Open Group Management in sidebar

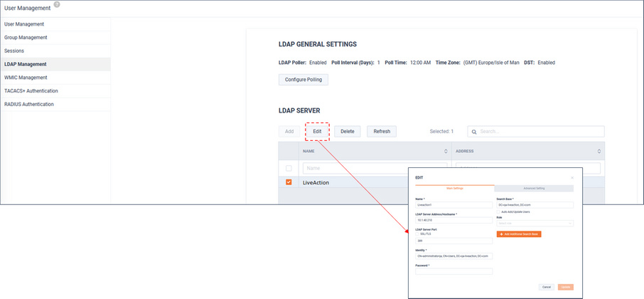coord(55,38)
